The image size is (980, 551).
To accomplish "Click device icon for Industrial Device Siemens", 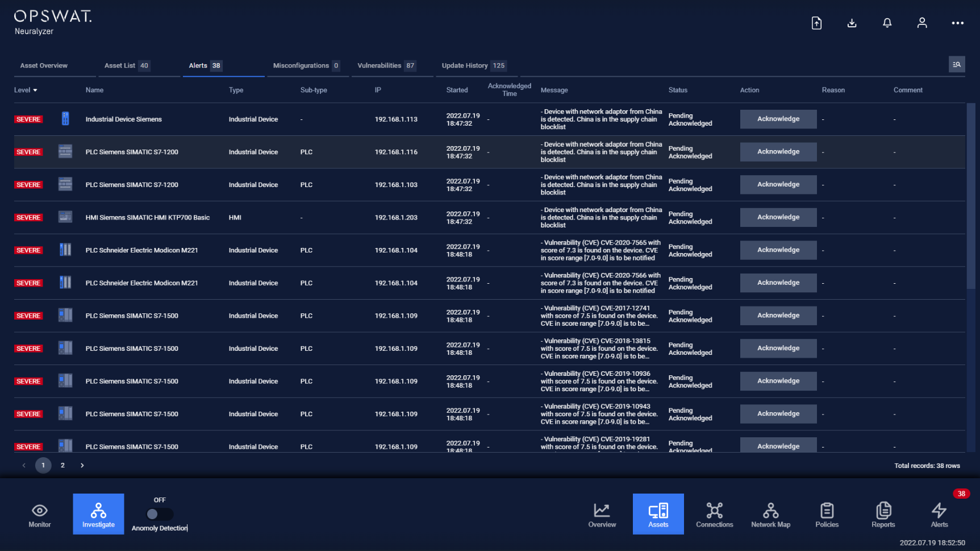I will coord(65,119).
